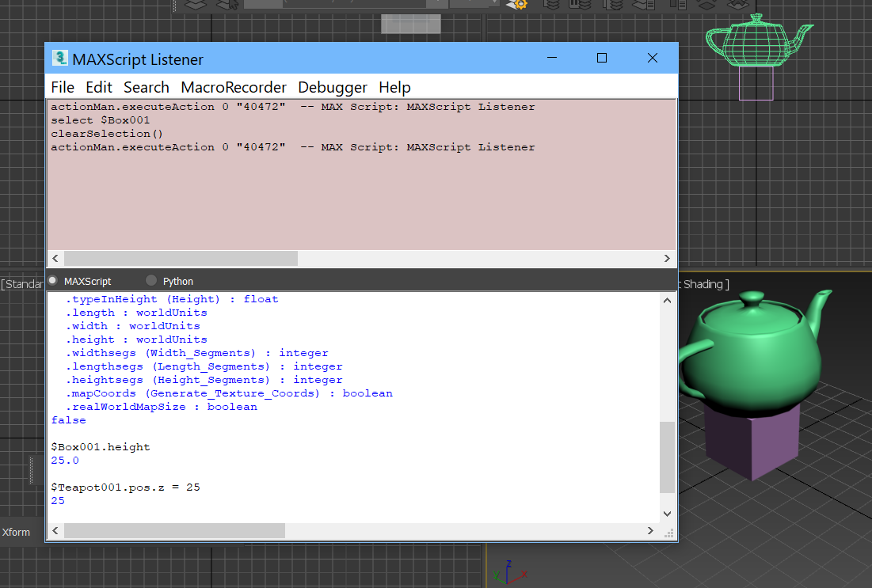Click left arrow of macro recorder pane scrollbar

[55, 259]
